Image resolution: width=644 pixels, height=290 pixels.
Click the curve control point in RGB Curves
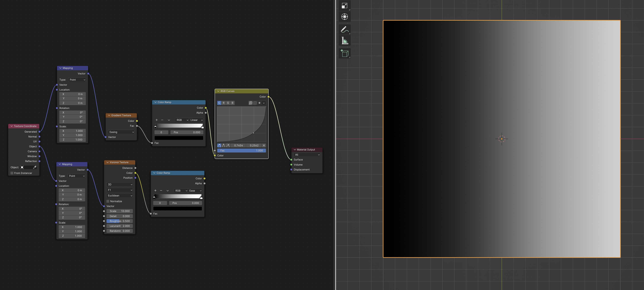(x=254, y=133)
